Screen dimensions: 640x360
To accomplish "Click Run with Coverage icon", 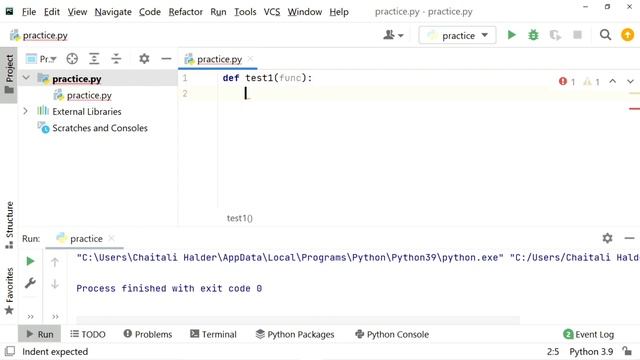I will click(555, 35).
